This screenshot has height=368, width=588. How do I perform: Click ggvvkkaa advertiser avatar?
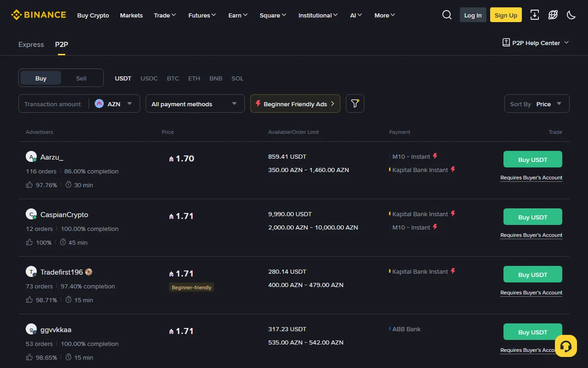31,329
